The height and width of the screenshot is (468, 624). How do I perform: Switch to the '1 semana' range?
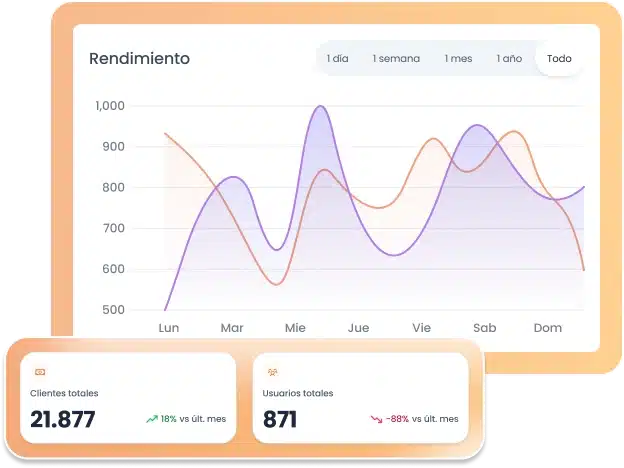click(x=396, y=59)
